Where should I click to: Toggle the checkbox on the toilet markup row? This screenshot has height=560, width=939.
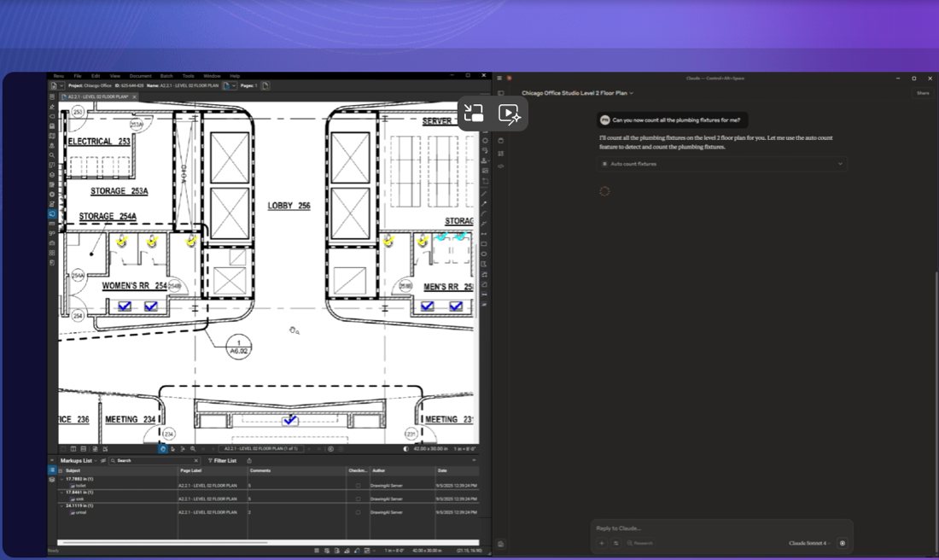point(357,485)
